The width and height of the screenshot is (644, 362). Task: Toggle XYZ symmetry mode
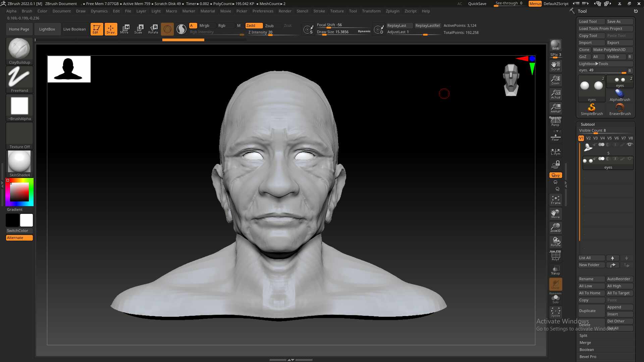click(x=555, y=175)
